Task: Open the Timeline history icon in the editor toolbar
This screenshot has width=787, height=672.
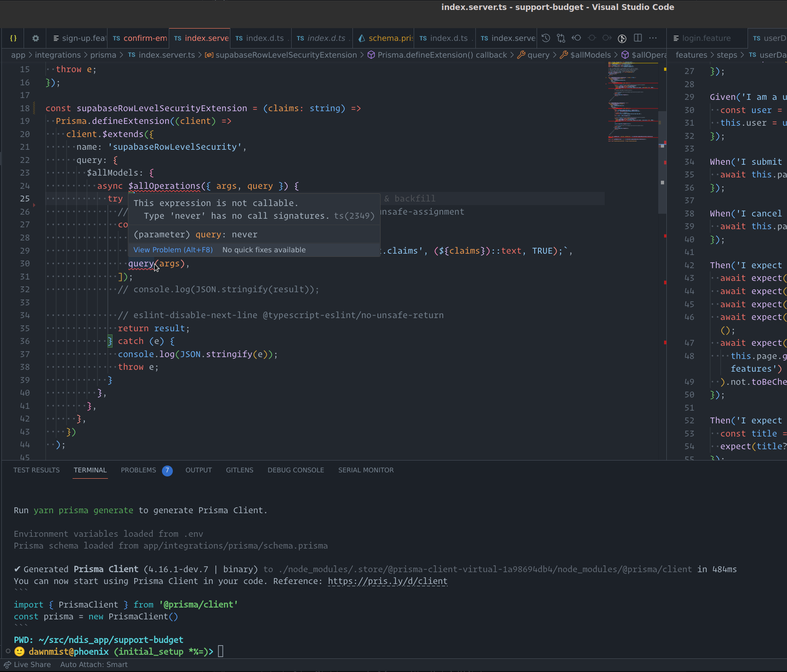Action: (546, 38)
